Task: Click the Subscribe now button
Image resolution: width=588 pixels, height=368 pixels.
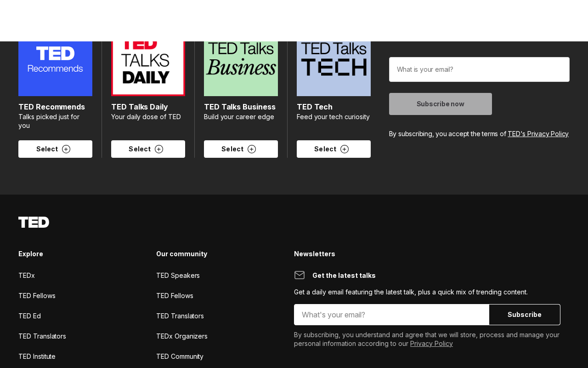Action: tap(441, 104)
